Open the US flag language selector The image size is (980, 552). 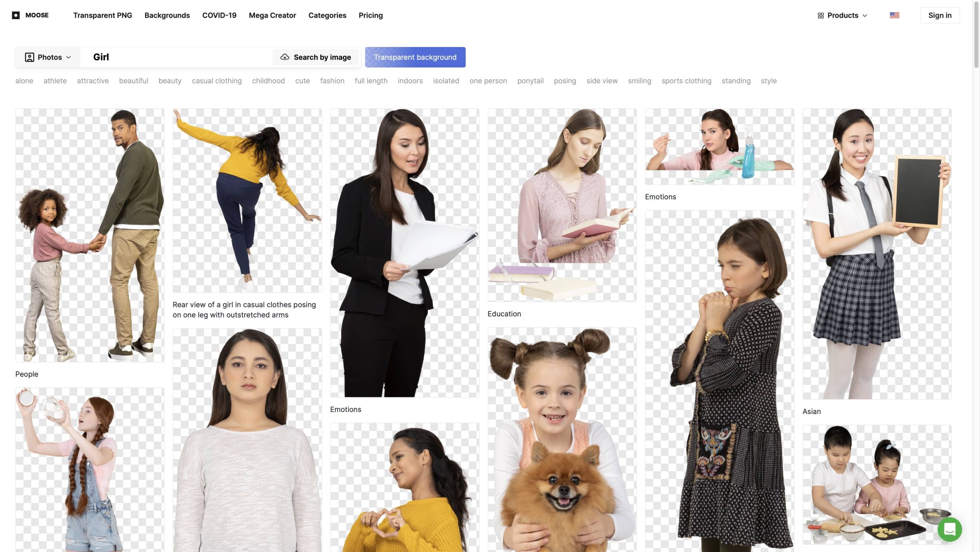click(x=894, y=15)
